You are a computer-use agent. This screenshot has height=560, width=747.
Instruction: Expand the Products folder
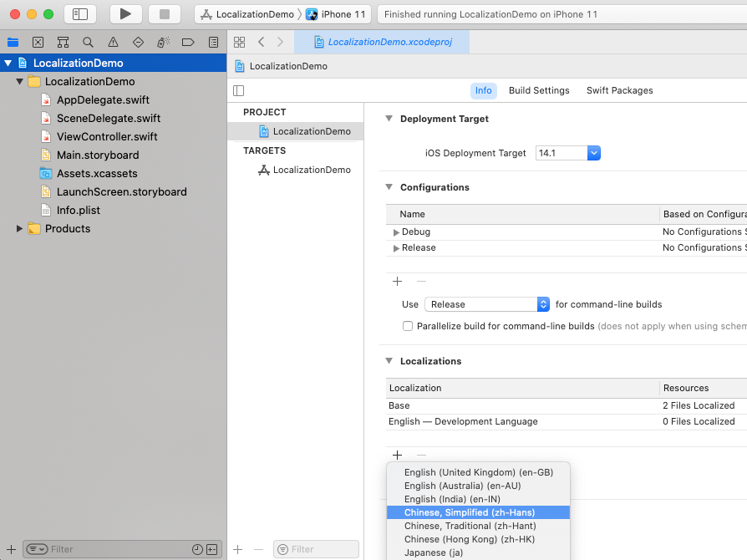pos(20,228)
